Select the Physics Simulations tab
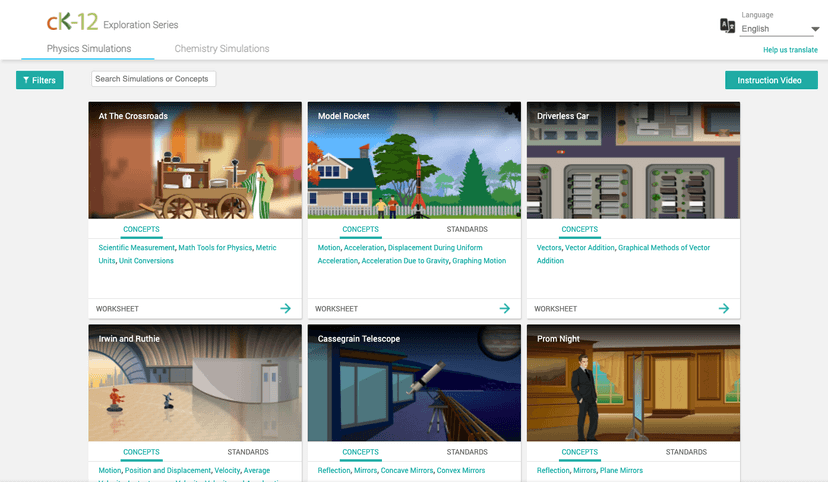828x482 pixels. point(89,48)
